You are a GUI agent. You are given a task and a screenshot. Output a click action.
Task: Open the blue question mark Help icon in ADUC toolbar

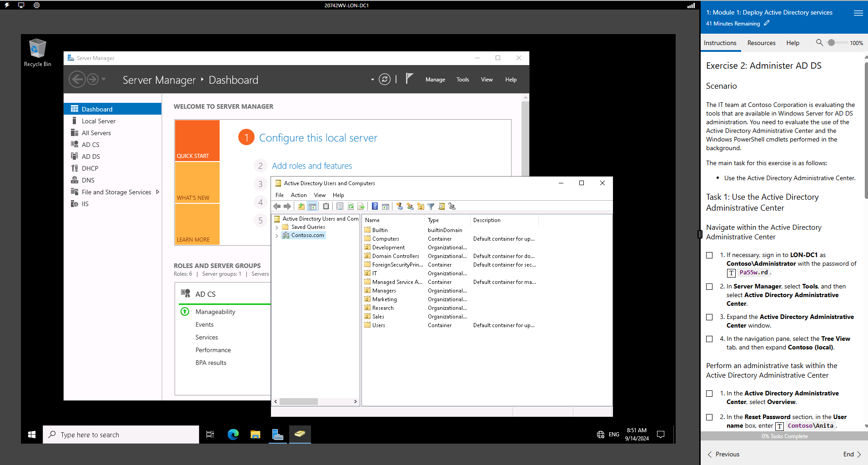(x=375, y=207)
